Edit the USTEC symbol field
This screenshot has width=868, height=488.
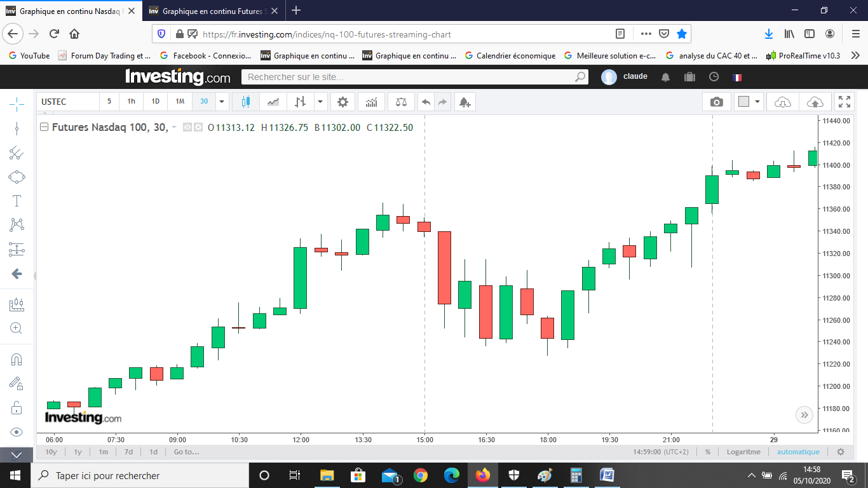[x=68, y=102]
